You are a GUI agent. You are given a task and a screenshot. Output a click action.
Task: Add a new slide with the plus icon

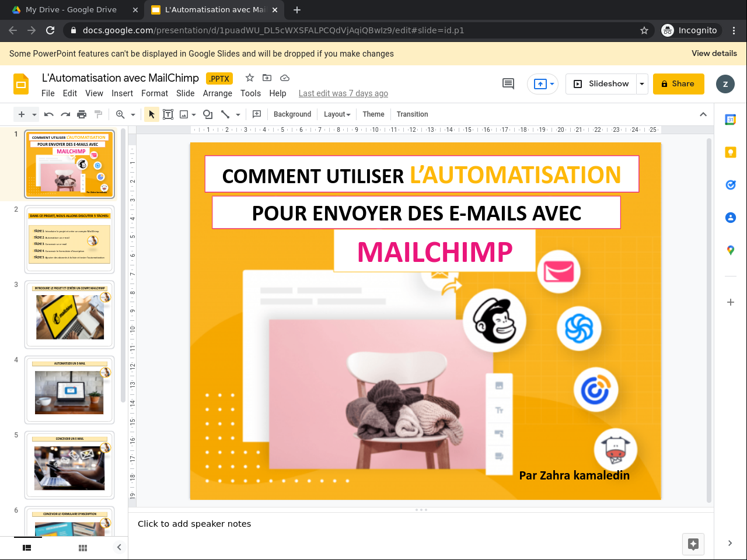pos(22,114)
